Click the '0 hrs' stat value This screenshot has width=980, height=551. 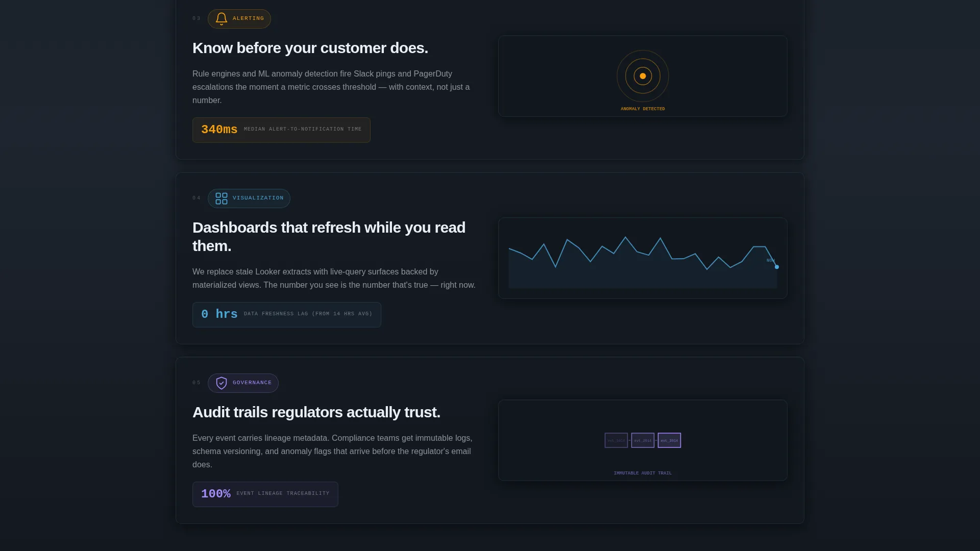(x=219, y=314)
